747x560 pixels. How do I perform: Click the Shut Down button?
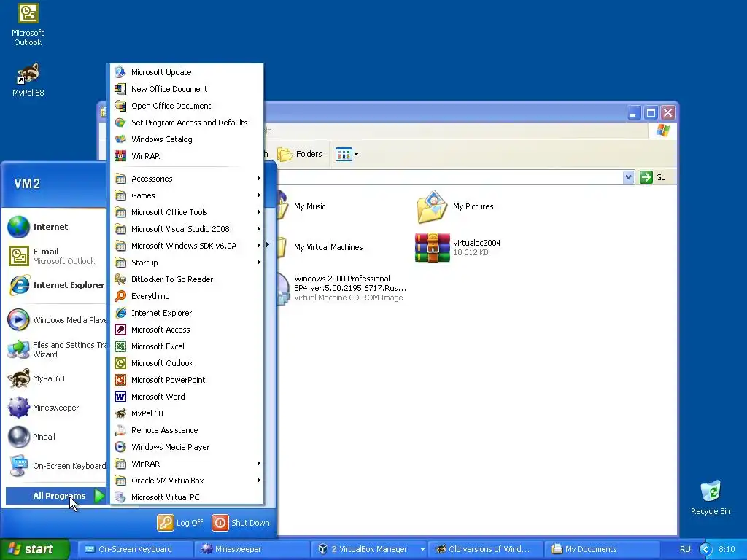(241, 523)
